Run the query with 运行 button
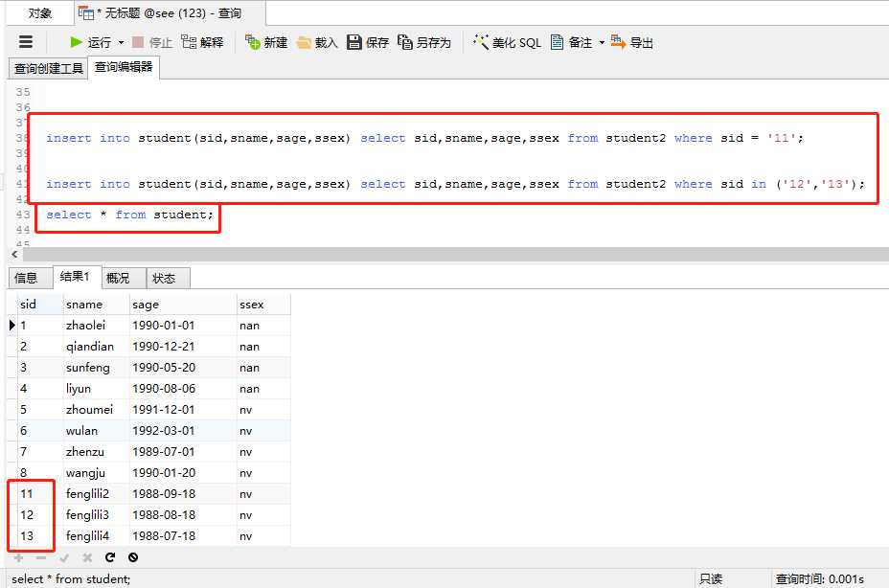Image resolution: width=889 pixels, height=588 pixels. point(91,42)
